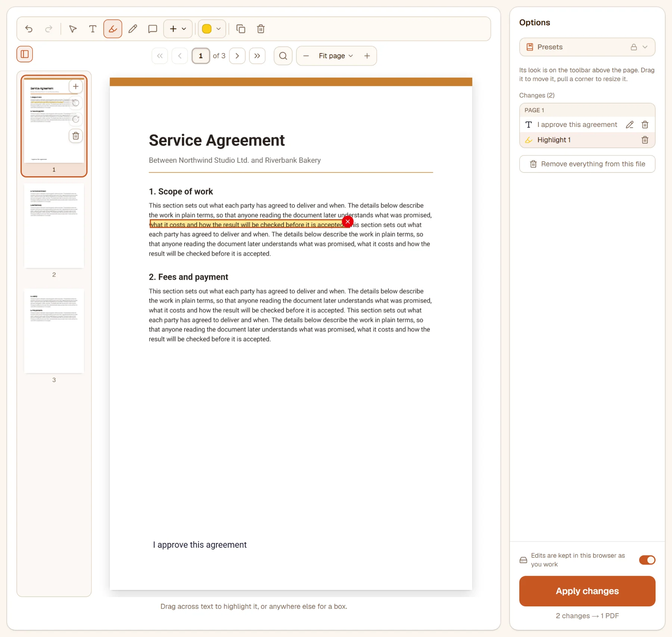Screen dimensions: 672x637
Task: Open the Fit page zoom dropdown
Action: pyautogui.click(x=336, y=56)
